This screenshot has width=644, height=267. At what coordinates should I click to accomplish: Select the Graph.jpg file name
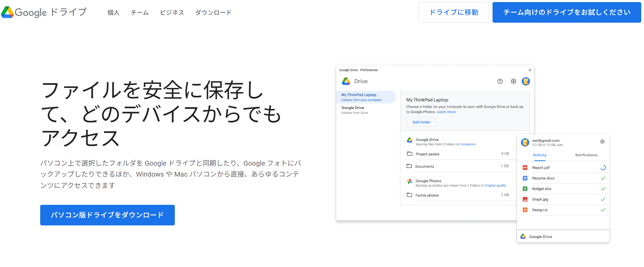[540, 200]
